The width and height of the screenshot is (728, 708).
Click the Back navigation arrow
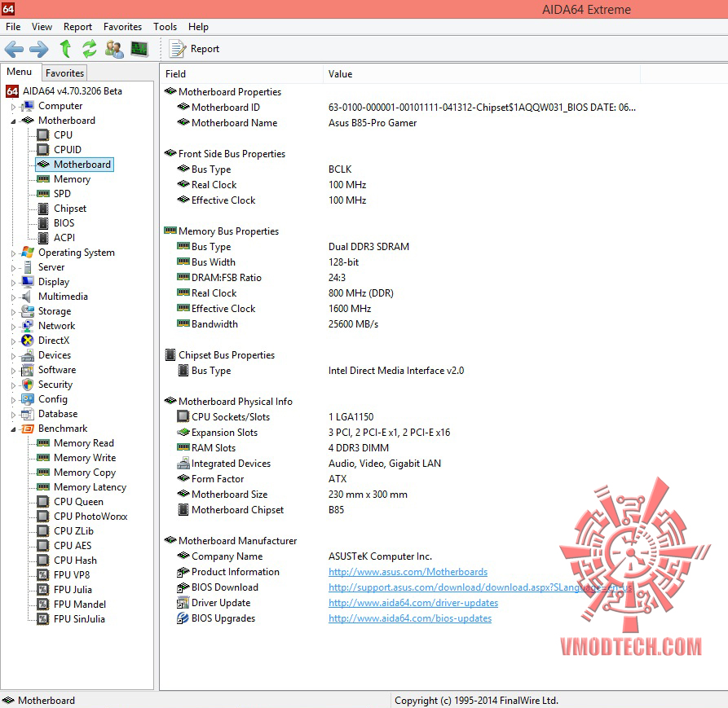pos(14,49)
